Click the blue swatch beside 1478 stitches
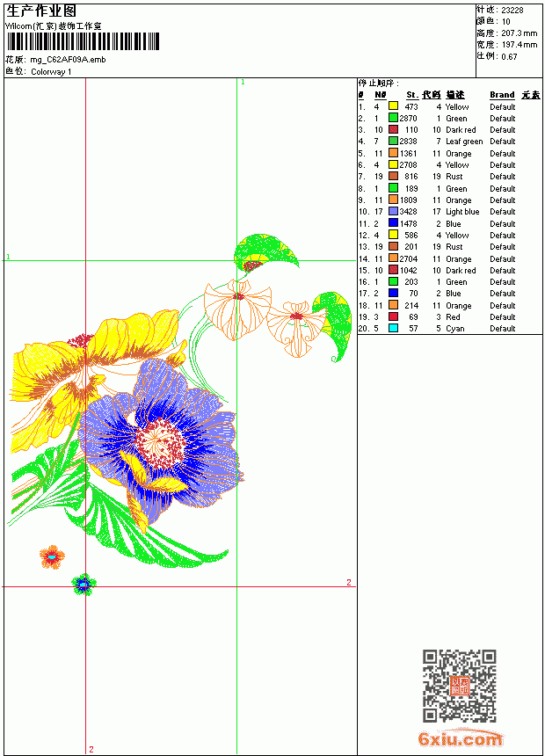 click(393, 222)
